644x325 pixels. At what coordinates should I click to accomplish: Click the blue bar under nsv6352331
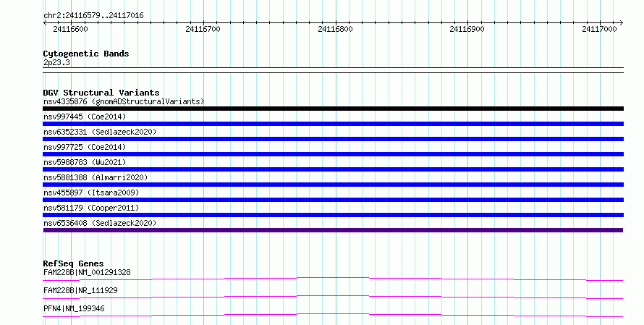point(333,139)
